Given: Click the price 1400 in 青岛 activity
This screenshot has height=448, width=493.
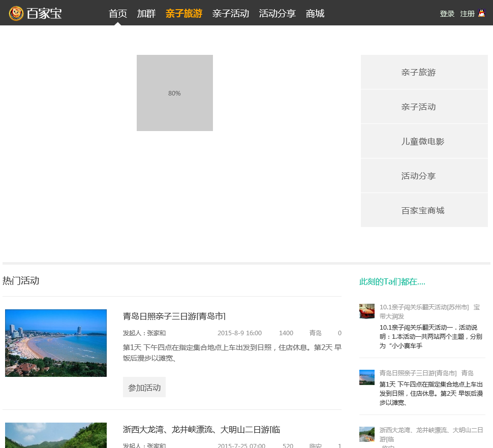Looking at the screenshot, I should click(x=286, y=333).
